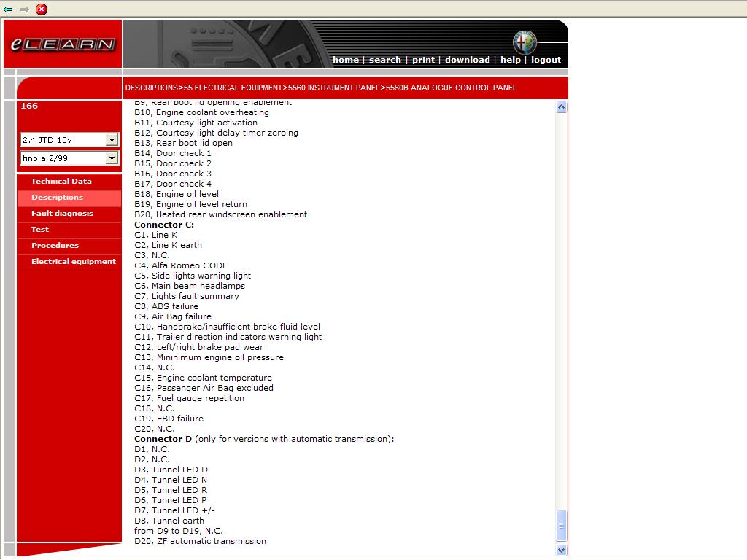Open the search link

click(x=384, y=60)
